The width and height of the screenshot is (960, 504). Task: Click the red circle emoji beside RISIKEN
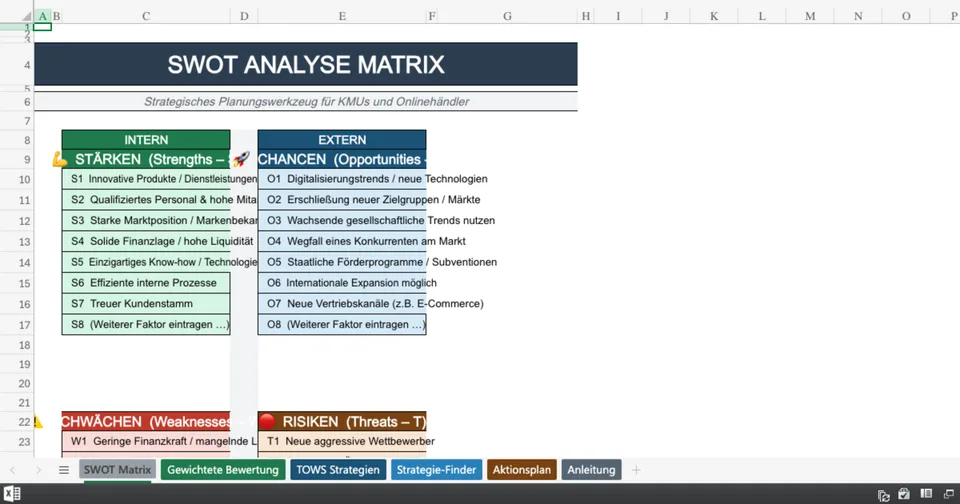click(x=267, y=421)
